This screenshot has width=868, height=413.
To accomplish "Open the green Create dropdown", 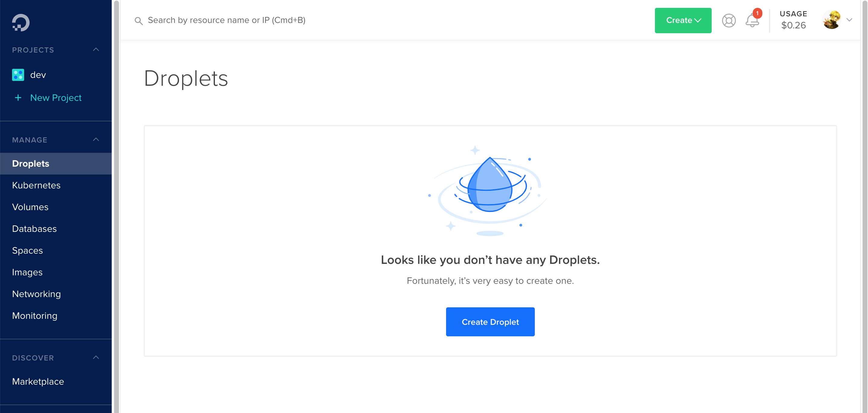I will (x=683, y=21).
